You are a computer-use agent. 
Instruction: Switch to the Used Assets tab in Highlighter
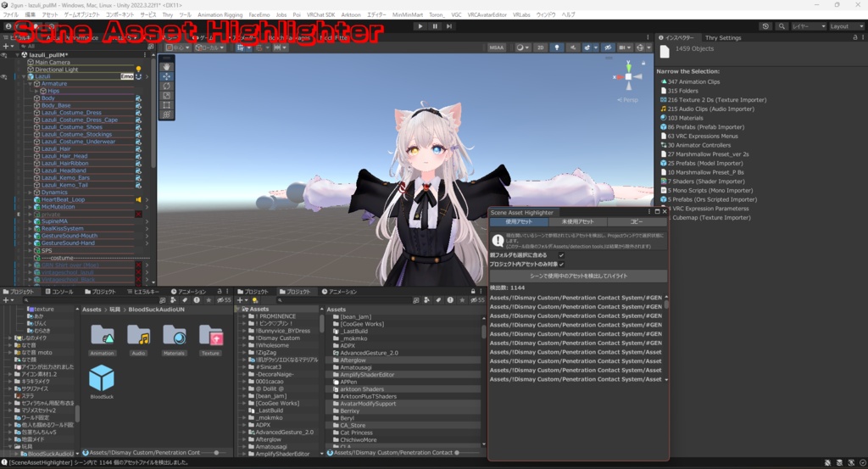click(519, 221)
